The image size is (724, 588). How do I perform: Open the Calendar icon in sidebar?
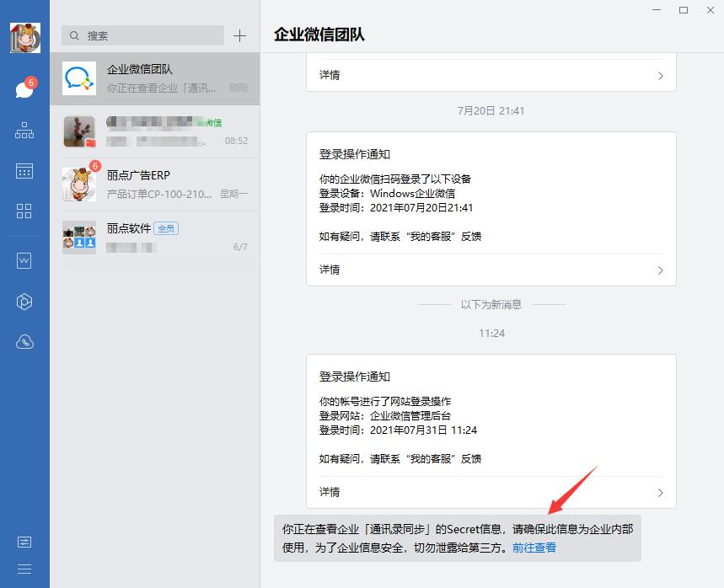click(24, 171)
